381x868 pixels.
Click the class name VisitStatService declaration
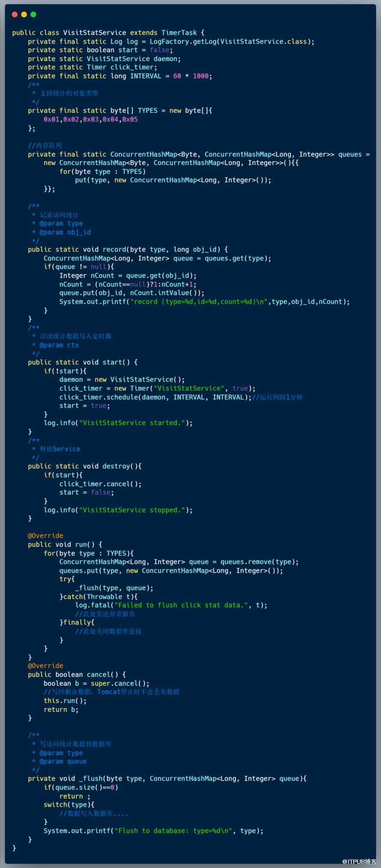[x=95, y=33]
